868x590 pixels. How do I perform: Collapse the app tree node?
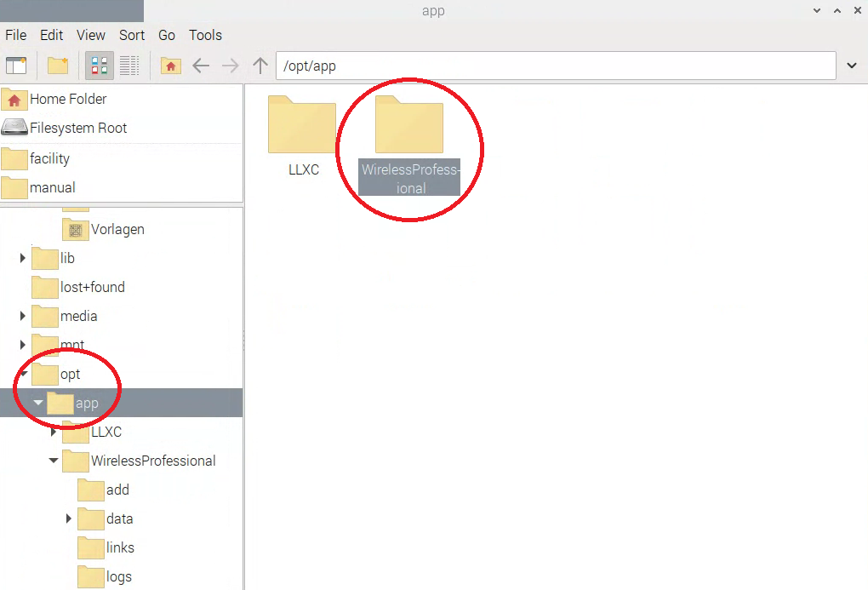coord(37,403)
